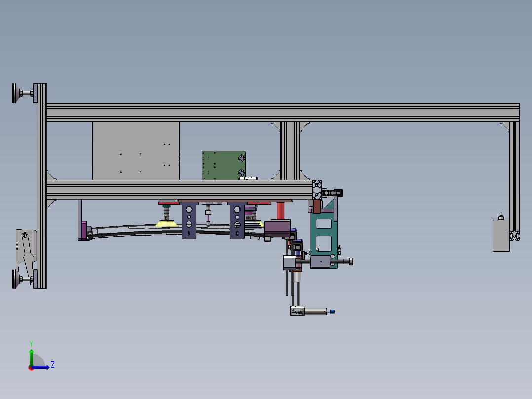This screenshot has height=399, width=532.
Task: Select the small gray box hanging at right
Action: click(x=501, y=236)
